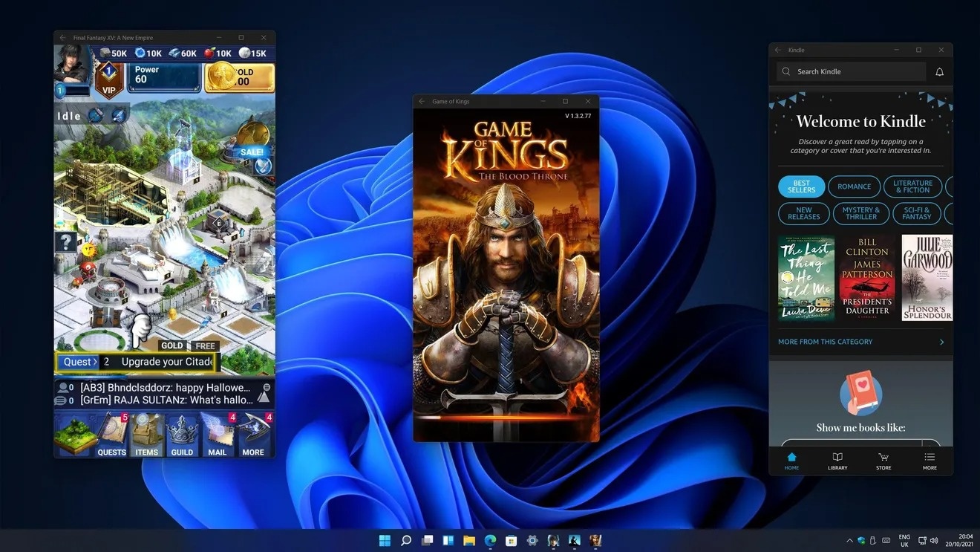
Task: Open the Kindle Store cart icon
Action: point(883,459)
